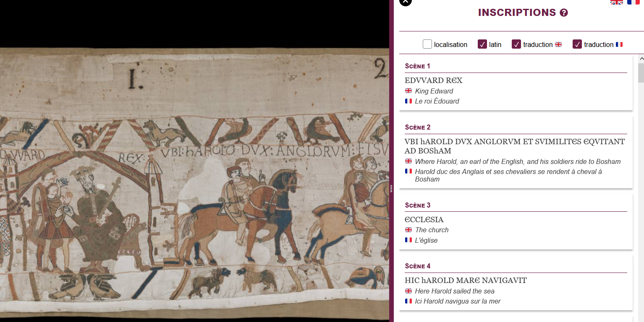
Task: Switch language using the top-right British flag
Action: [x=616, y=2]
